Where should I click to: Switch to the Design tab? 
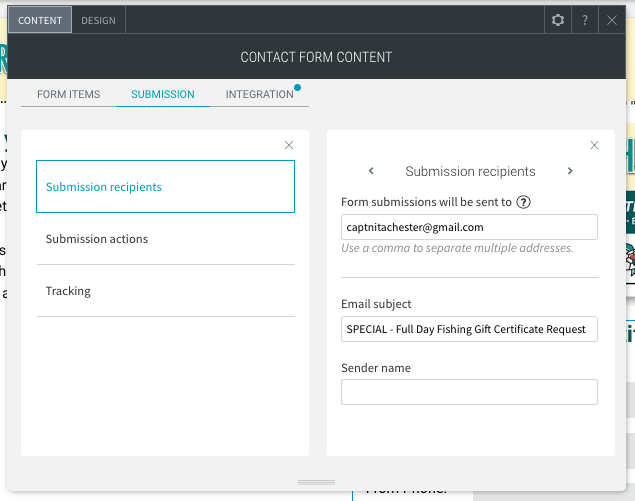[98, 20]
